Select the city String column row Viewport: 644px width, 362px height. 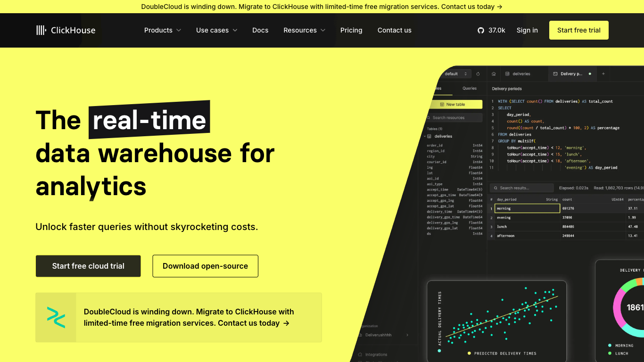[454, 156]
